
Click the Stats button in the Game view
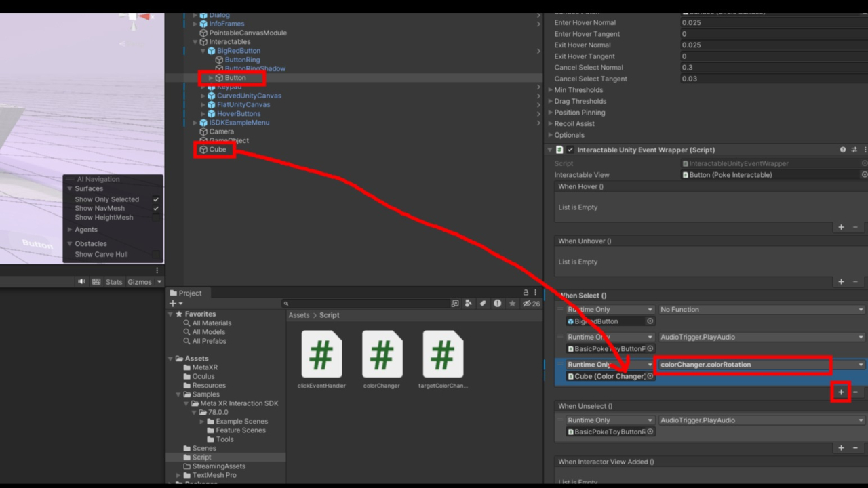(114, 282)
